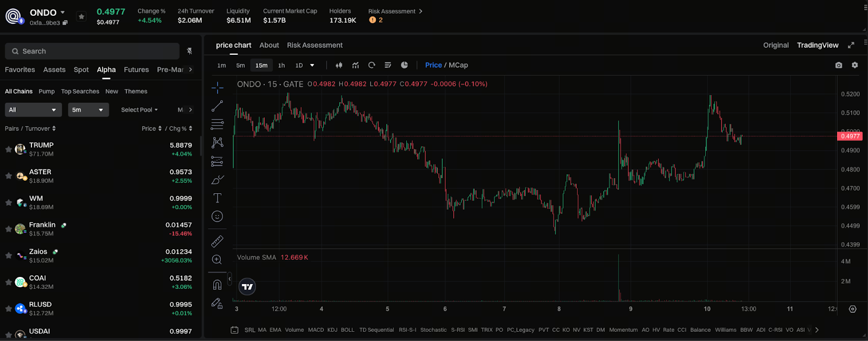Screen dimensions: 868x341
Task: Show more indicators at bottom bar
Action: (817, 330)
